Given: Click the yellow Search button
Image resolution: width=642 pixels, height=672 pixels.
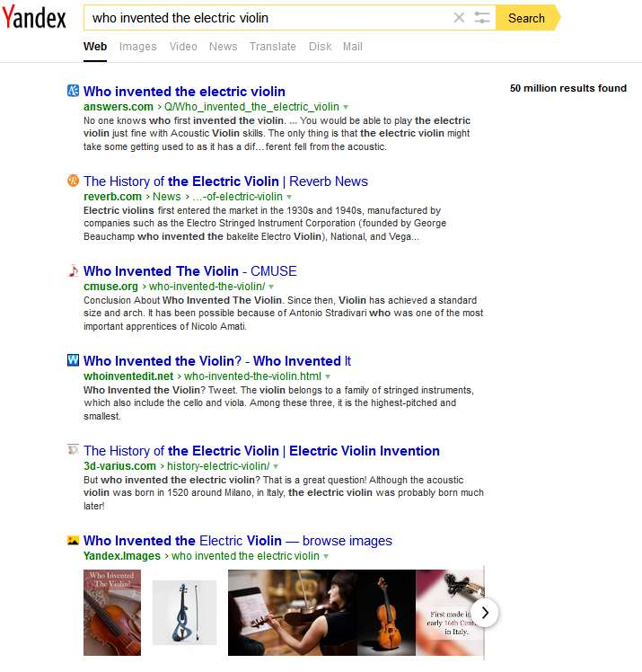Looking at the screenshot, I should point(528,18).
